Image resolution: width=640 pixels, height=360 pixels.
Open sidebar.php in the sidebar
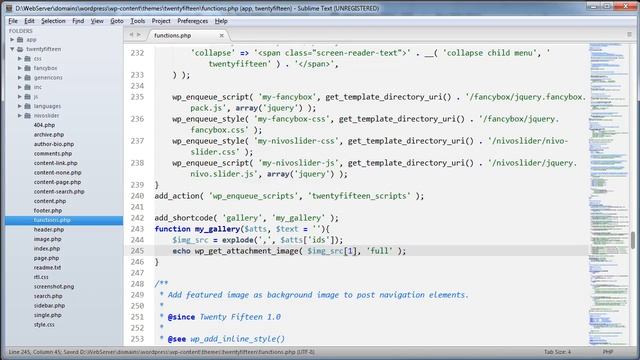[49, 305]
